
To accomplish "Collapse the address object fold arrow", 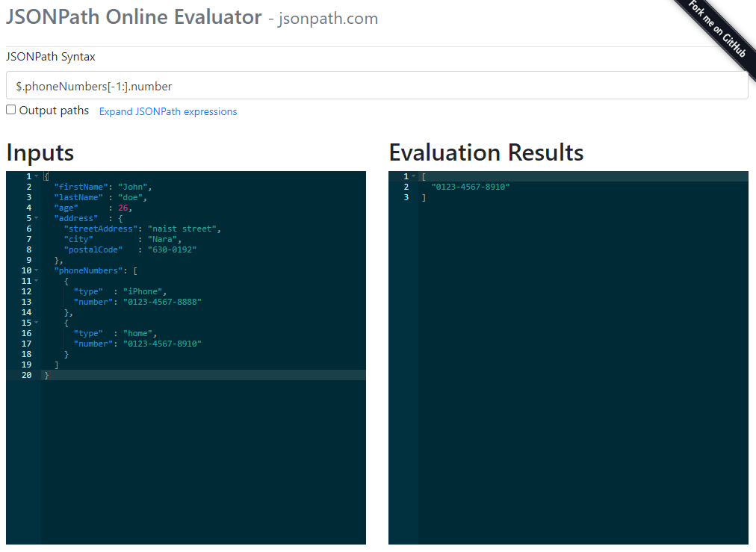I will (x=36, y=217).
